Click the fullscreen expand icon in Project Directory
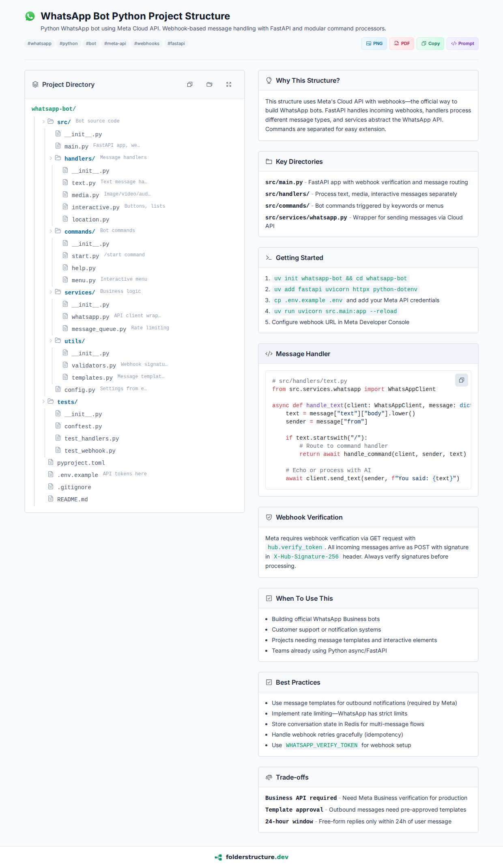This screenshot has width=503, height=868. click(229, 84)
